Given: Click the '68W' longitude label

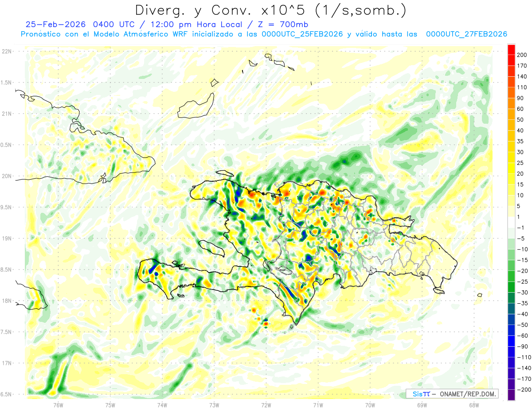Looking at the screenshot, I should pyautogui.click(x=473, y=405).
